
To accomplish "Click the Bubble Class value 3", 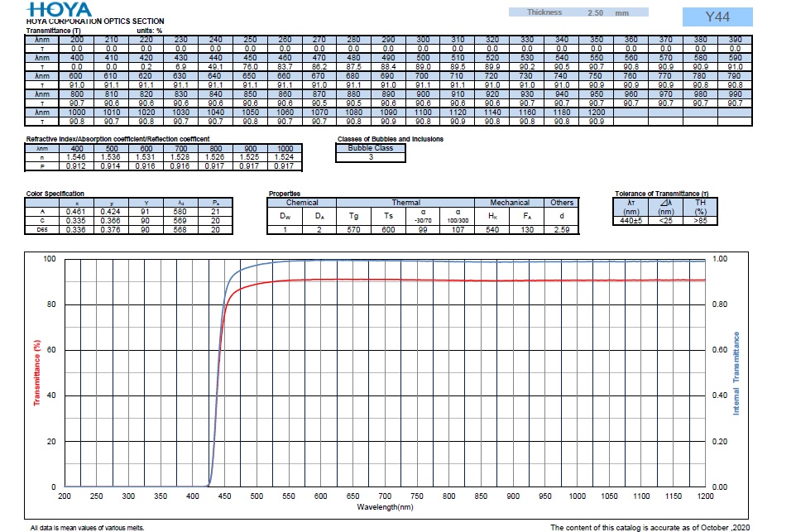I will (x=370, y=156).
